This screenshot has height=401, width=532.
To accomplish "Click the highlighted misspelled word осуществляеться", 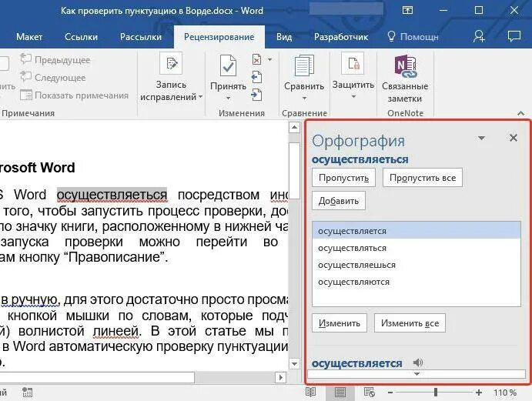I will pos(112,195).
